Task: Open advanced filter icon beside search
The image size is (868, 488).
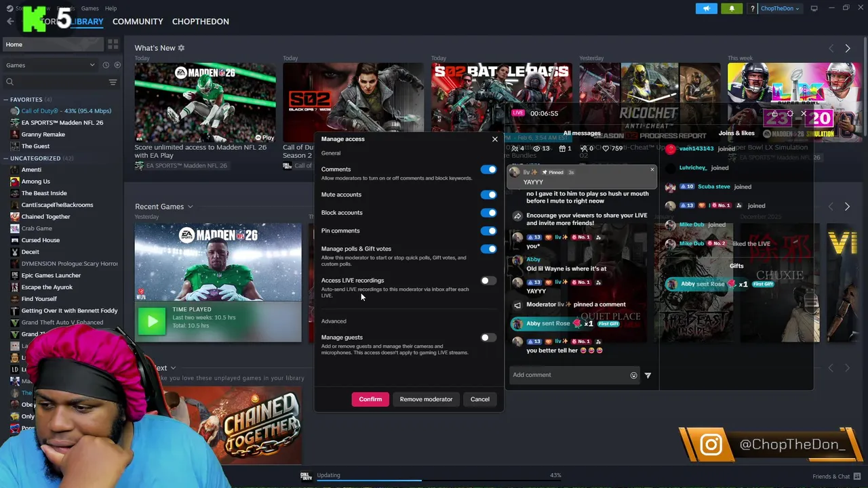Action: (113, 82)
